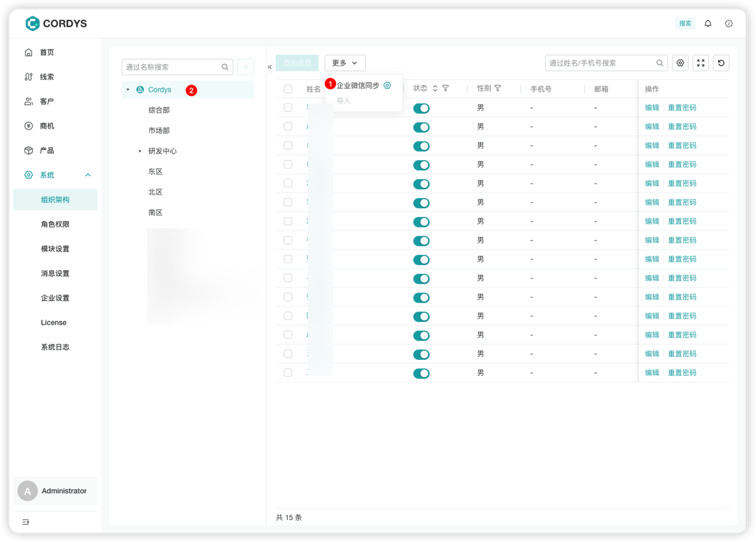Image resolution: width=756 pixels, height=542 pixels.
Task: Open the info icon in the top bar
Action: pyautogui.click(x=729, y=24)
